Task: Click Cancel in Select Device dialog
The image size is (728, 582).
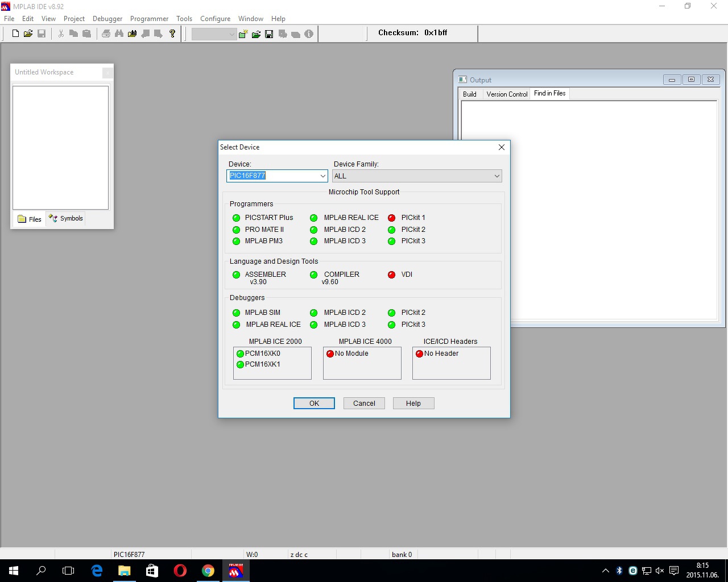Action: (364, 404)
